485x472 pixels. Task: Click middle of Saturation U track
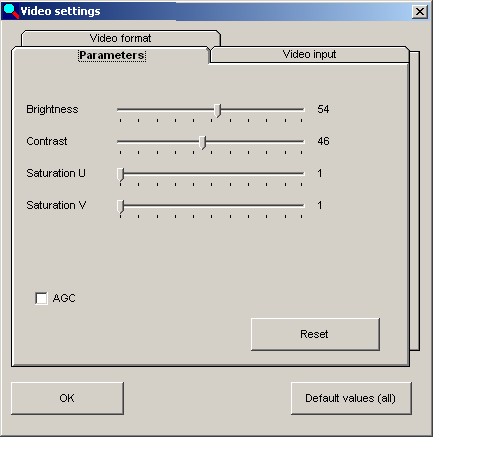[211, 173]
